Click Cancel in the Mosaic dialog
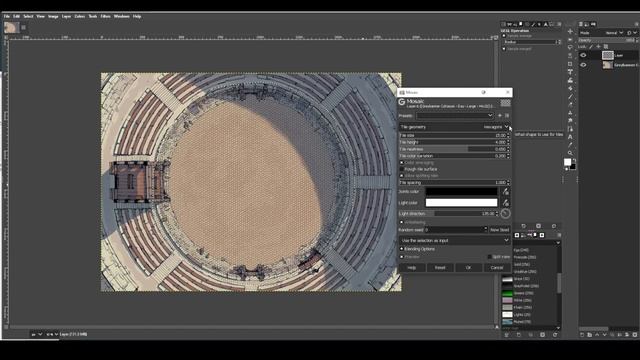The width and height of the screenshot is (640, 360). [x=497, y=268]
